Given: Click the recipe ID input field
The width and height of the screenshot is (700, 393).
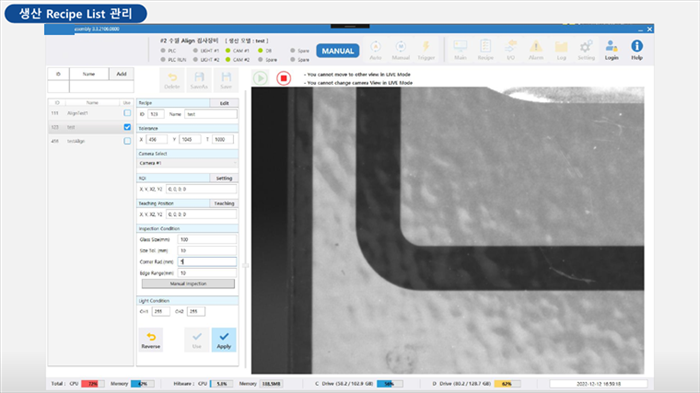Looking at the screenshot, I should point(156,114).
